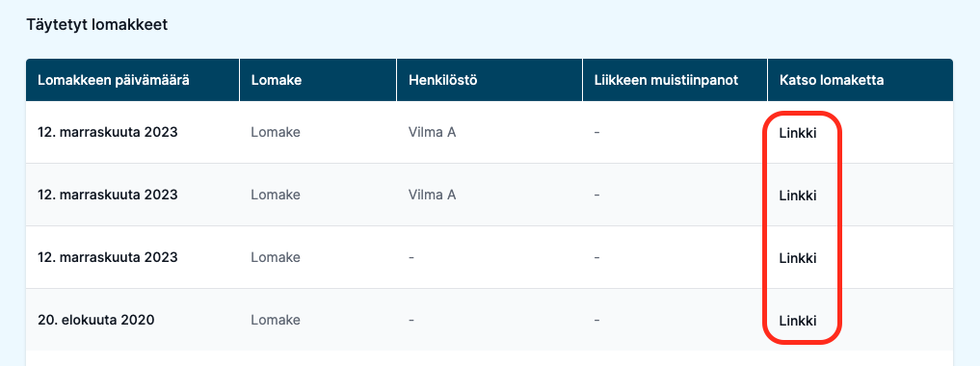Click the second row's 12. marraskuuta 2023 date
This screenshot has height=366, width=980.
[x=108, y=195]
